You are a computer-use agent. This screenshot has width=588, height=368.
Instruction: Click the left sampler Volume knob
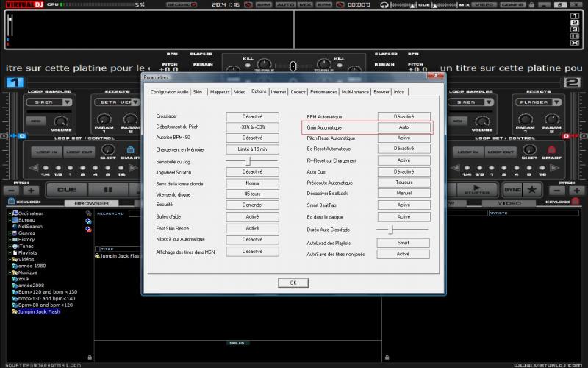(61, 121)
